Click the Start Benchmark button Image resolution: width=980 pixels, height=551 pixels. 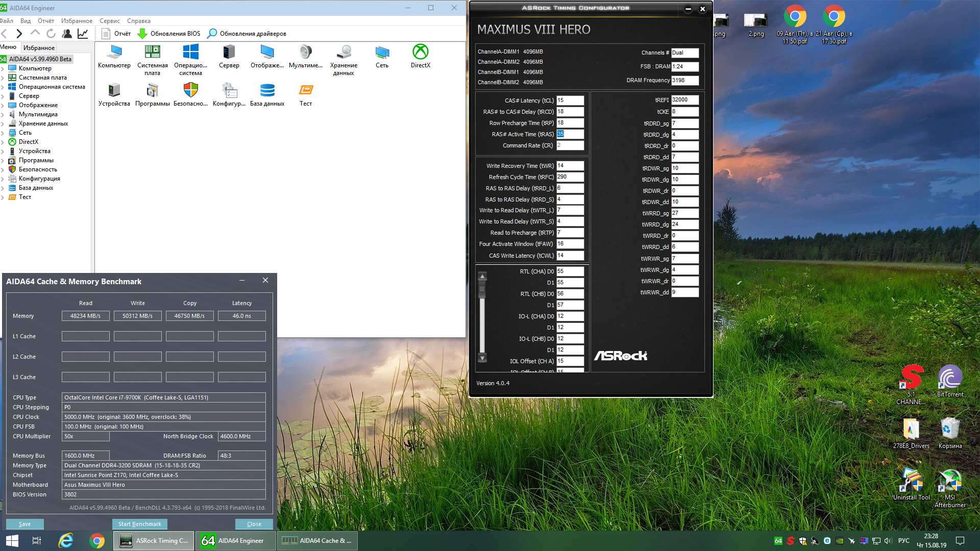[139, 524]
